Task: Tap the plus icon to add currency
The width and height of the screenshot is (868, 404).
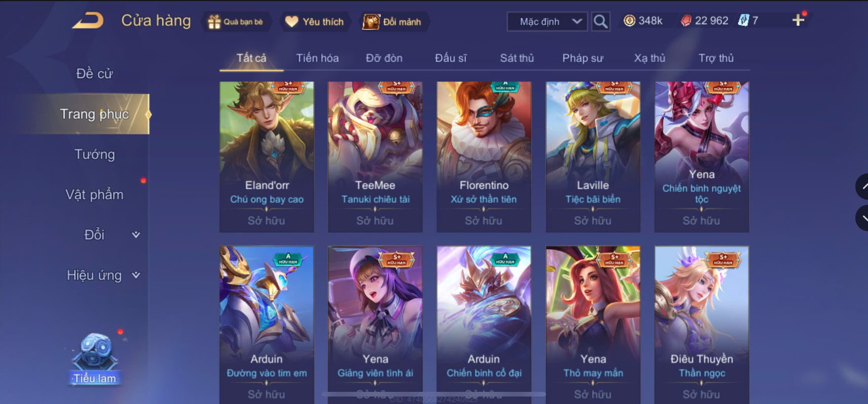Action: (798, 20)
